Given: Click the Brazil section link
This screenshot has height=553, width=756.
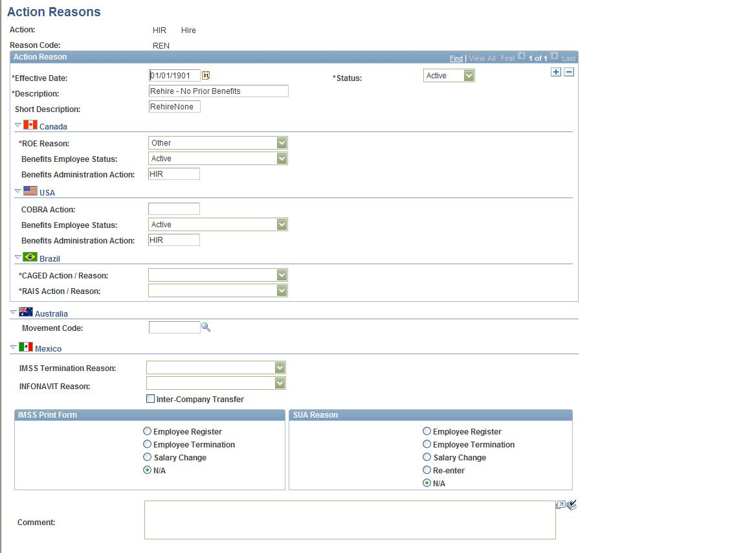Looking at the screenshot, I should [50, 258].
